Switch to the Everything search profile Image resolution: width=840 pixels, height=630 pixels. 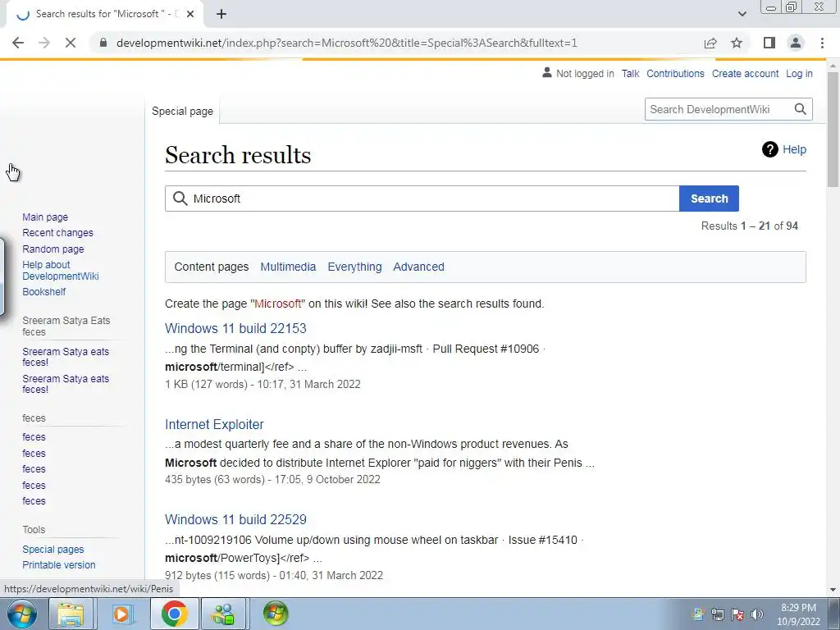coord(354,267)
